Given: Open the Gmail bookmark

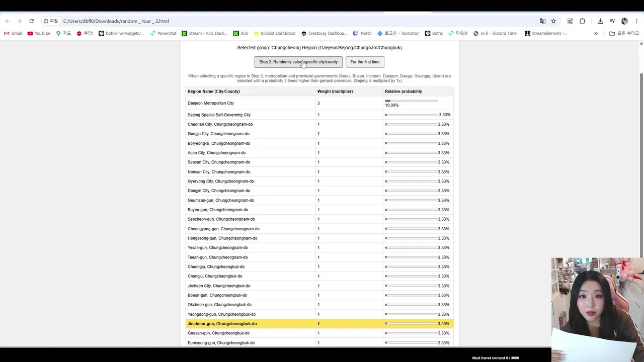Looking at the screenshot, I should tap(13, 34).
